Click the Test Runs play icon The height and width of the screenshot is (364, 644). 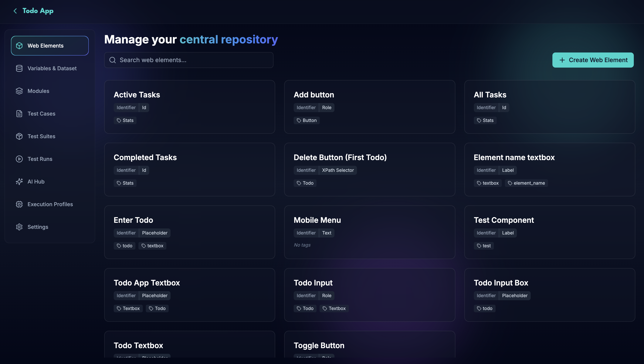(19, 159)
